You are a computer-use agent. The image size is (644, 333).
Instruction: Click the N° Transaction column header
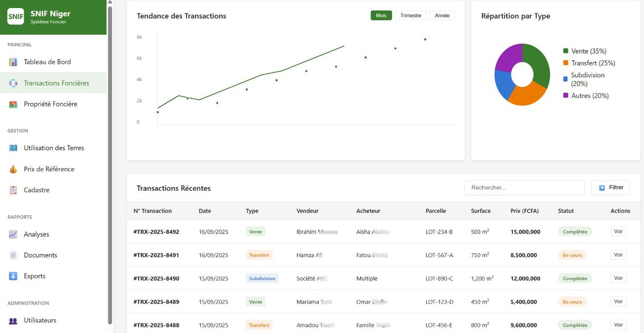pos(152,211)
